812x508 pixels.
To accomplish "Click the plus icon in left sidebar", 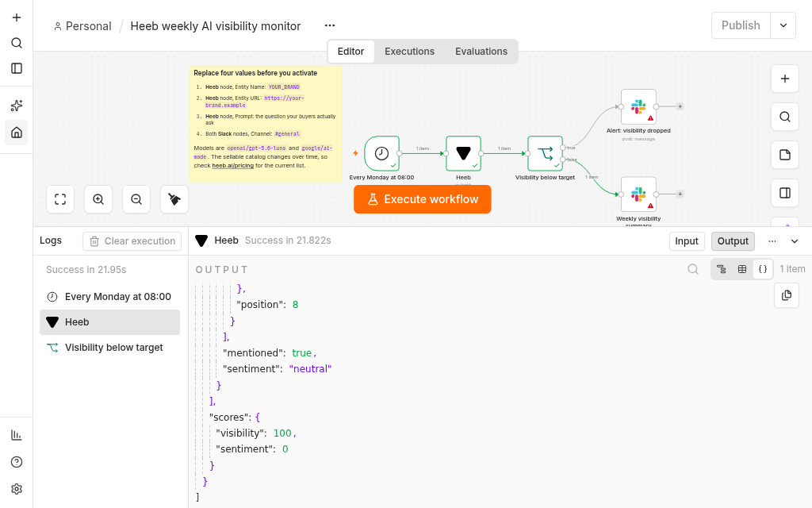I will coord(17,17).
